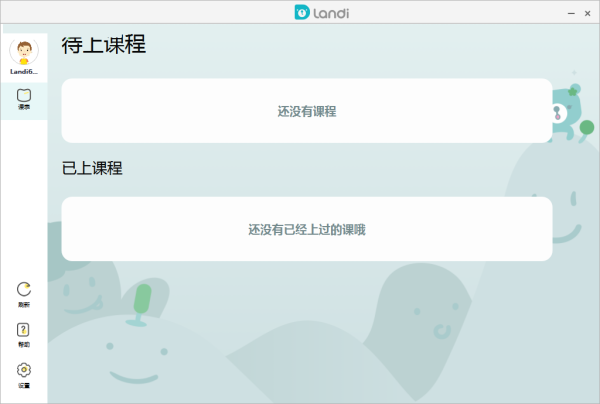Close the Landi window

coord(584,12)
